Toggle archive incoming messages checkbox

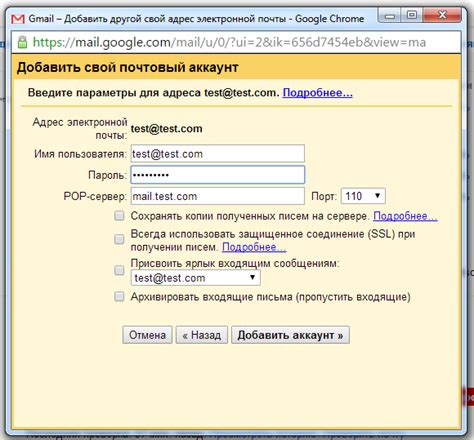point(119,296)
